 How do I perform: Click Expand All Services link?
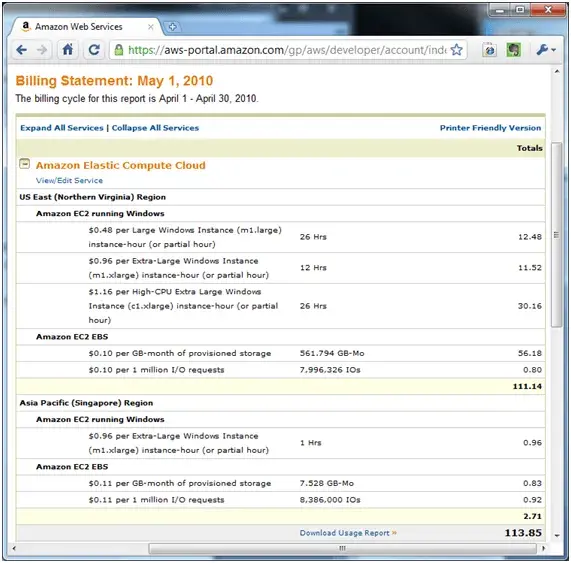pos(62,128)
